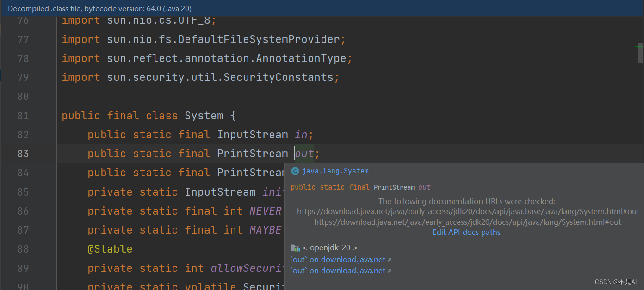644x290 pixels.
Task: Open the Edit API docs paths link
Action: pos(466,232)
